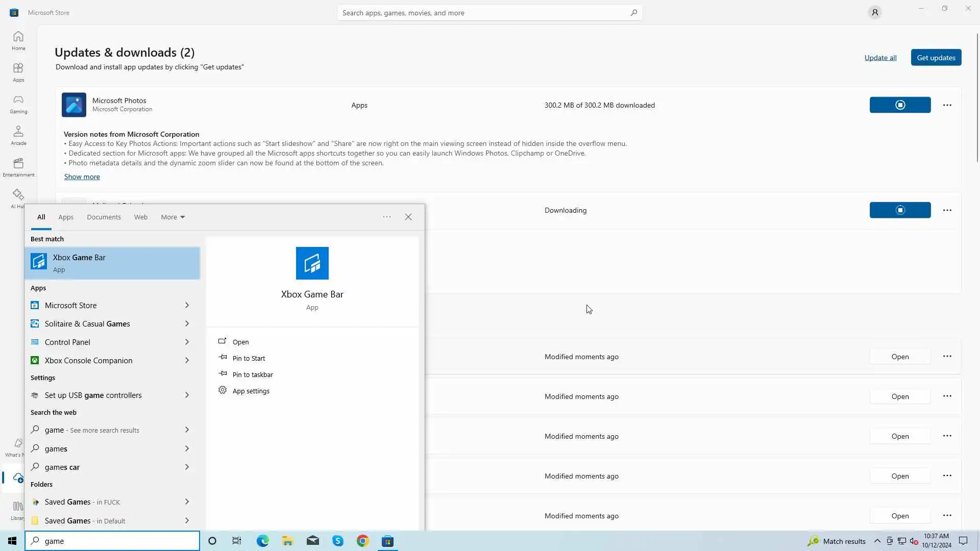Open Task View on the taskbar
Screen dimensions: 980x551
237,541
